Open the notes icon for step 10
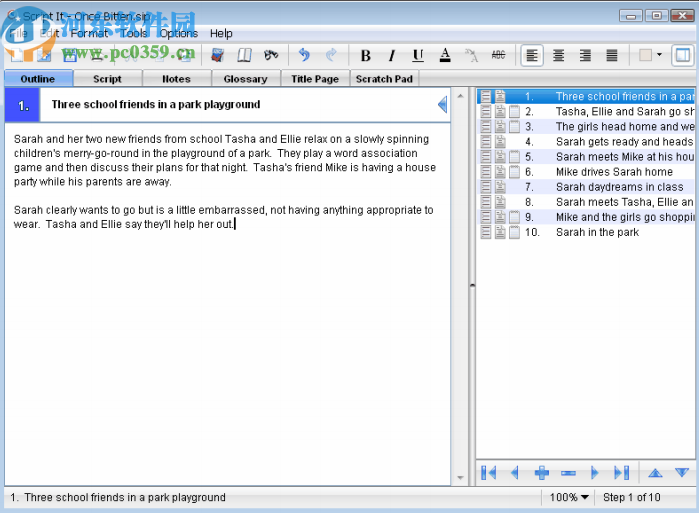 coord(514,232)
